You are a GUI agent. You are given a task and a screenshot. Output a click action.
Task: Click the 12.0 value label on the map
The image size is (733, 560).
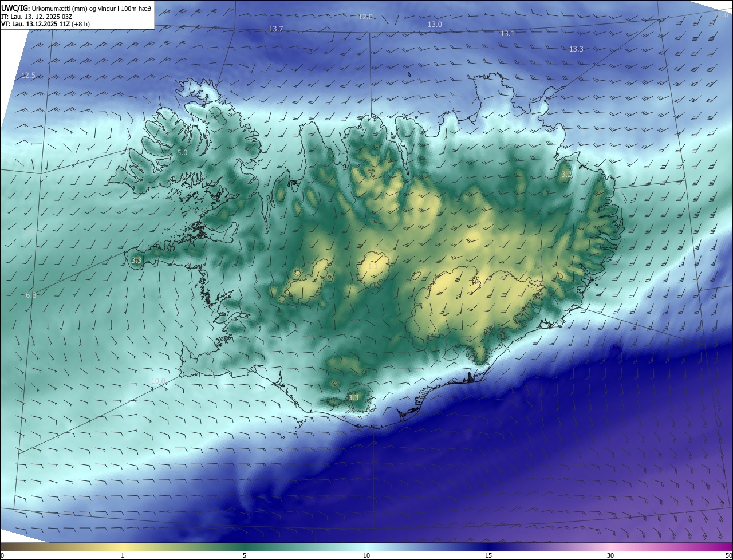click(x=365, y=17)
